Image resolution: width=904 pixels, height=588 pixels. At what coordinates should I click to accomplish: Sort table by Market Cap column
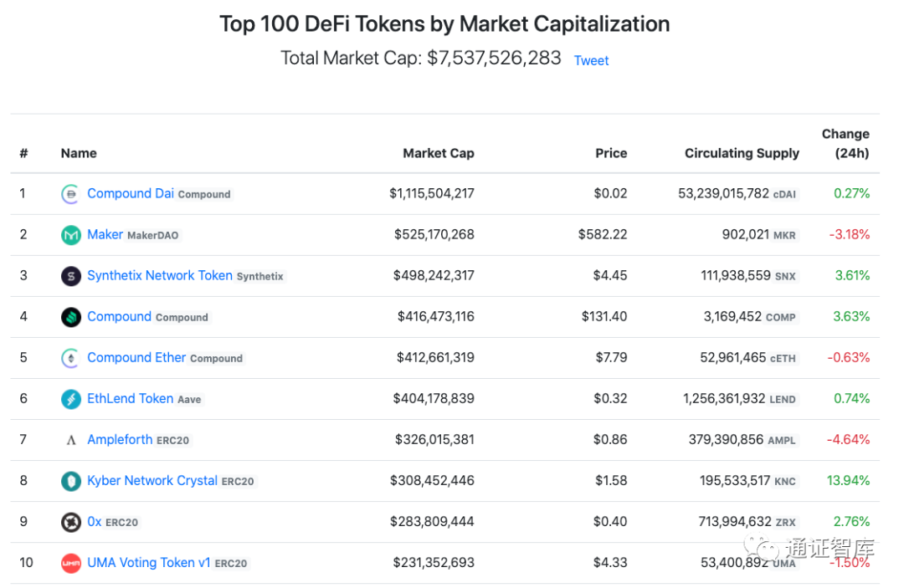pos(438,153)
